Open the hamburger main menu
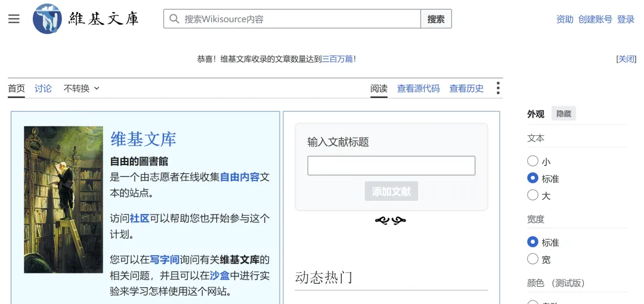The height and width of the screenshot is (304, 644). point(14,19)
